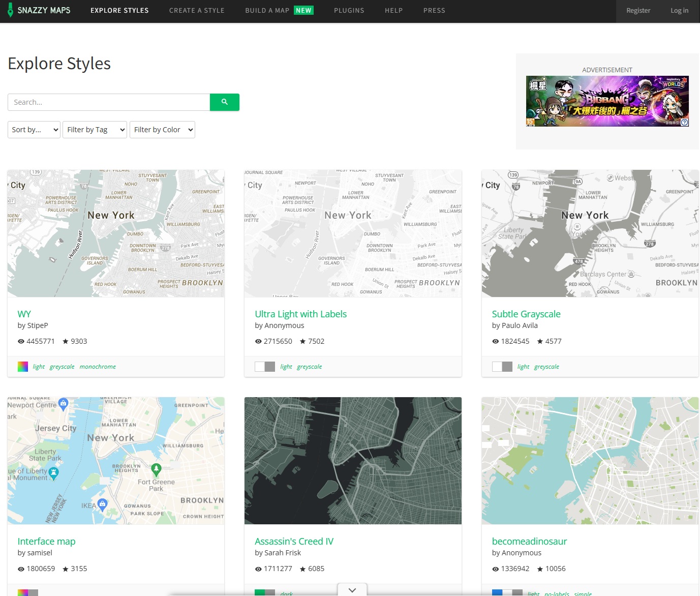Click the star icon on Subtle Grayscale
The image size is (700, 596).
click(540, 342)
